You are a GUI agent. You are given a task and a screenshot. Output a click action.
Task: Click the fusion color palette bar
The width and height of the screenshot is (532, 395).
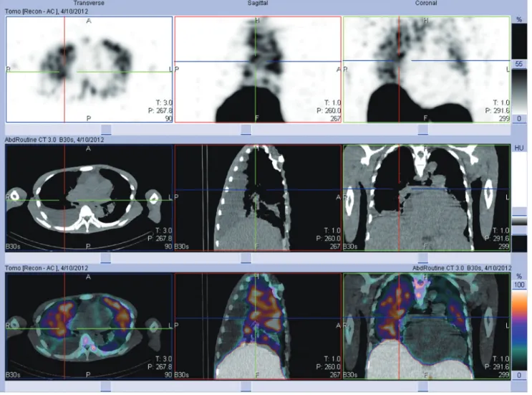[x=519, y=330]
